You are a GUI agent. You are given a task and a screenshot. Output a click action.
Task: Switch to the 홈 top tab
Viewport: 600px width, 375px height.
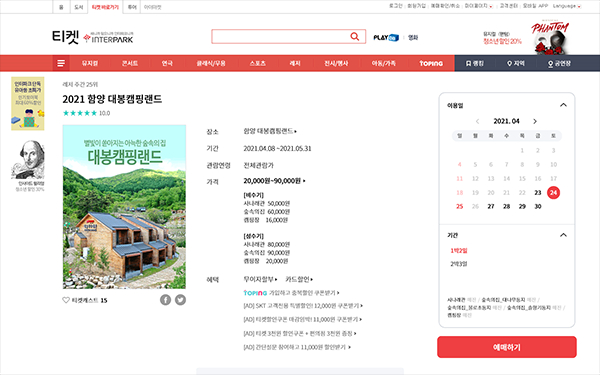[61, 7]
